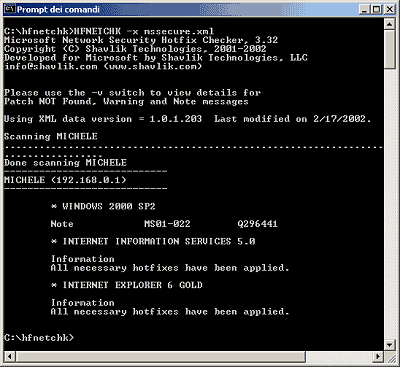Click the Q296441 article number
Image resolution: width=400 pixels, height=367 pixels.
[x=257, y=224]
